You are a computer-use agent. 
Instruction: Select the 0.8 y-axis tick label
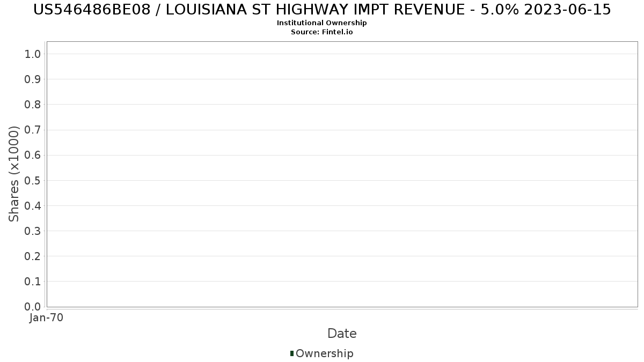[33, 104]
